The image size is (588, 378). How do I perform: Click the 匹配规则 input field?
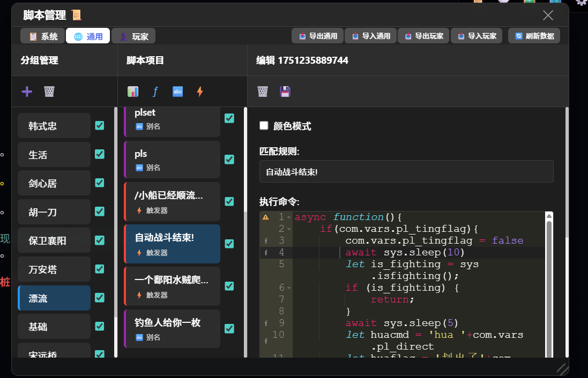point(406,171)
